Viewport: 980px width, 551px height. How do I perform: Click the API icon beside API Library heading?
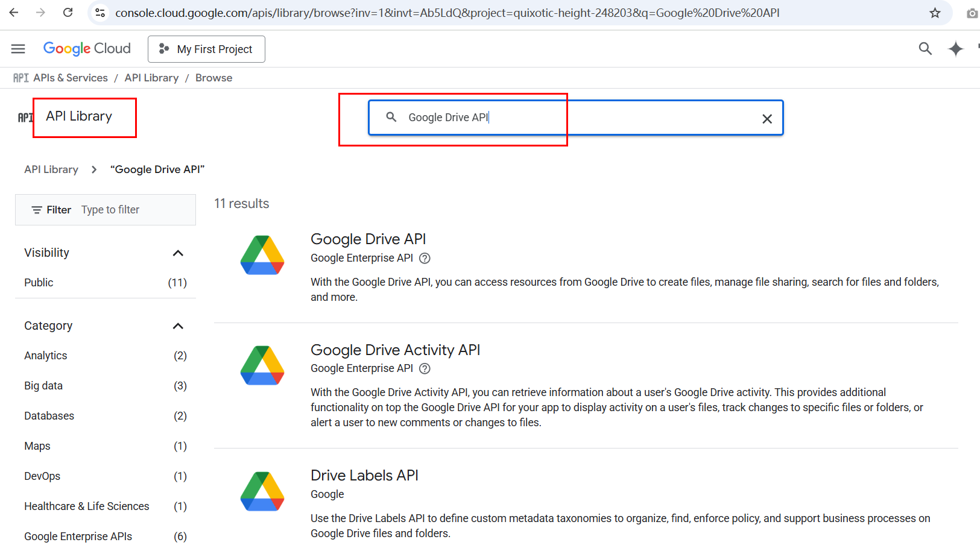[25, 118]
